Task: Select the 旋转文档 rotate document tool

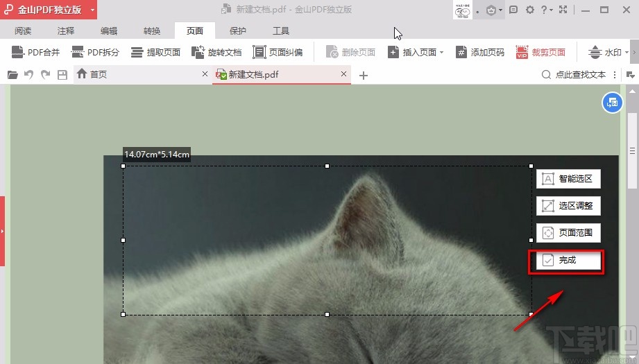Action: [x=216, y=52]
